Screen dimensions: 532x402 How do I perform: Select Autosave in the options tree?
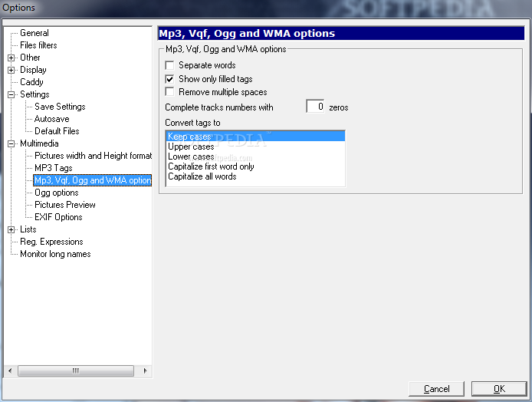pyautogui.click(x=51, y=119)
